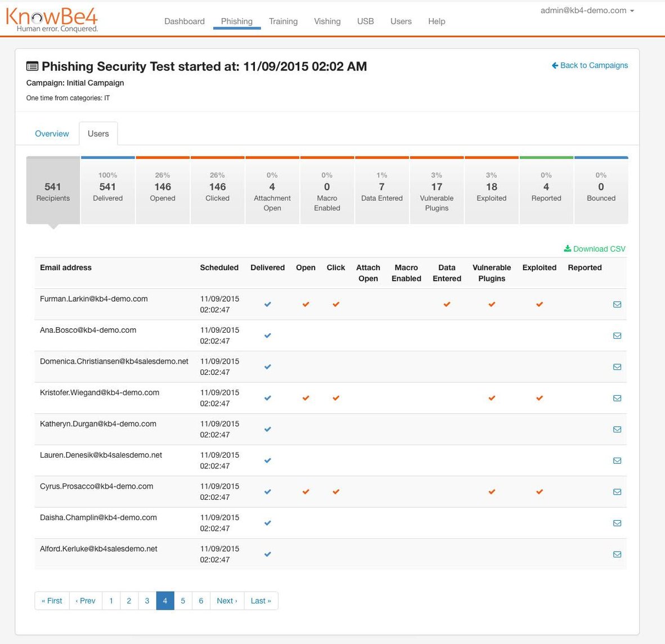665x644 pixels.
Task: Click envelope icon for Kristofer.Wiegand row
Action: click(x=617, y=399)
